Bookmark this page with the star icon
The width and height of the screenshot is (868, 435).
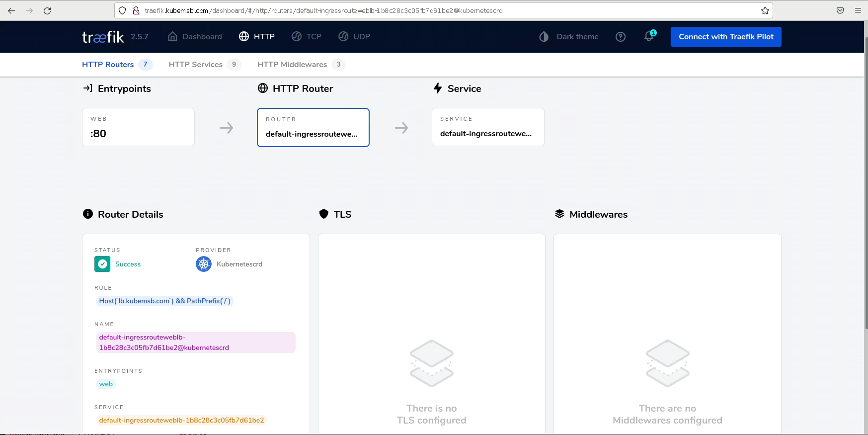point(765,10)
